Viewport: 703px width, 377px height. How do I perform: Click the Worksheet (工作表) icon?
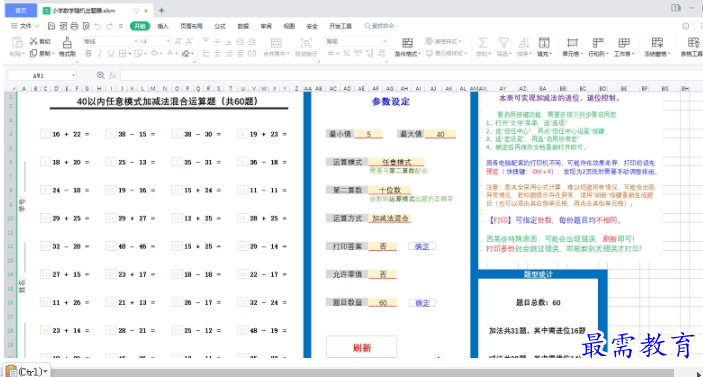click(x=624, y=43)
